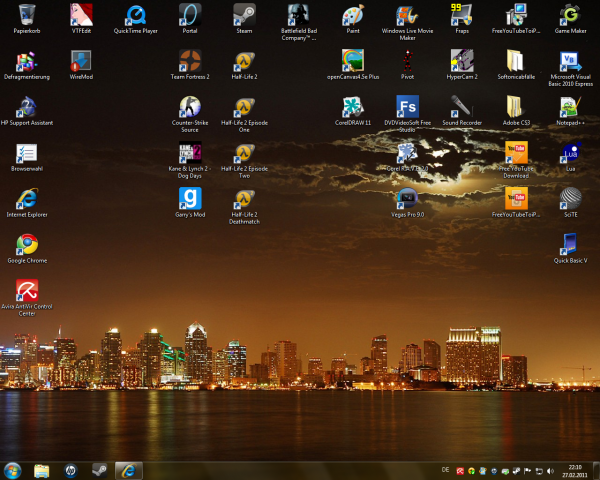This screenshot has width=600, height=480.
Task: Open the Action Center flag icon
Action: (527, 471)
